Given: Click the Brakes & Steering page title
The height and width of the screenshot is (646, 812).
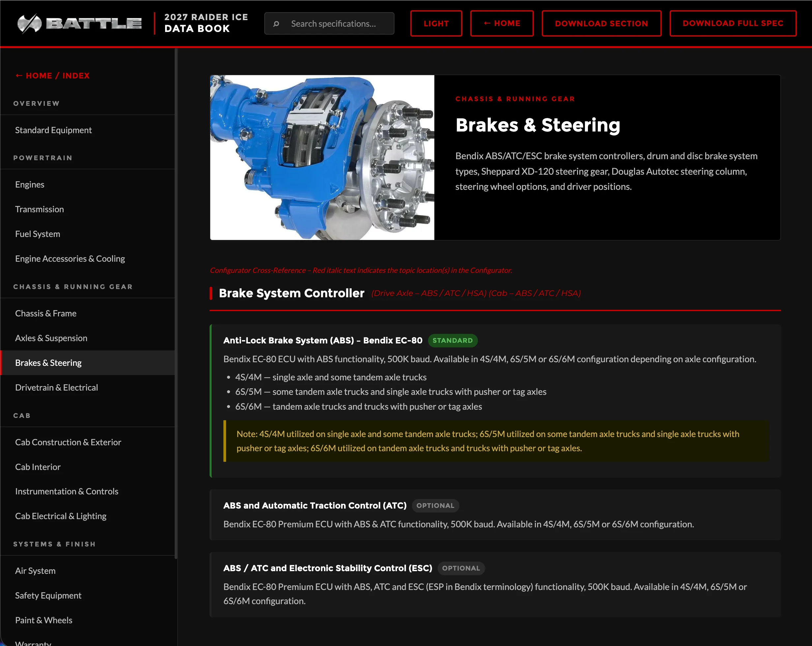Looking at the screenshot, I should click(538, 125).
